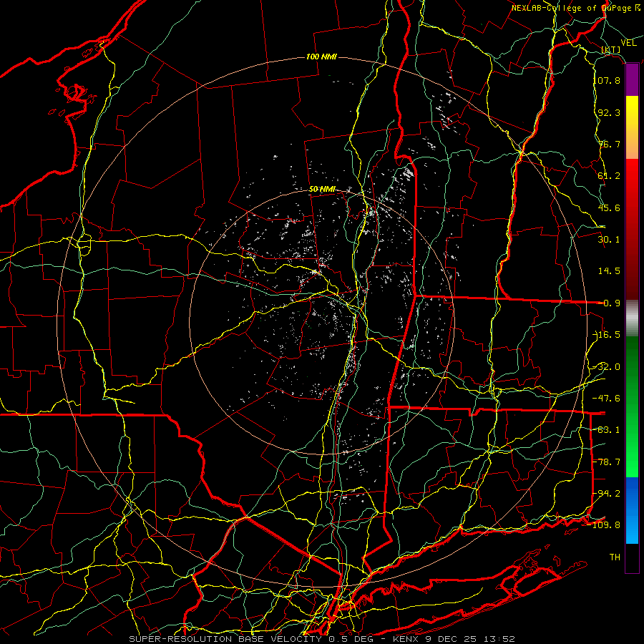
Task: Click the 92.3 velocity scale value
Action: point(609,112)
